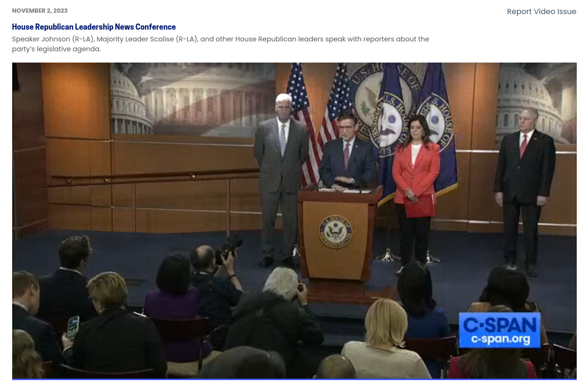Click the November 2, 2023 date text
Image resolution: width=588 pixels, height=381 pixels.
click(40, 10)
